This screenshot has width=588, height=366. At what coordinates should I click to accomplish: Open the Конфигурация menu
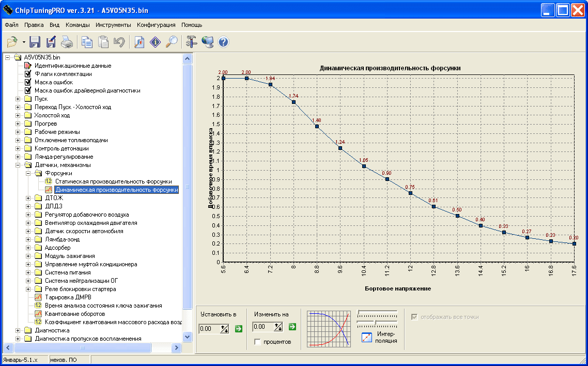(156, 25)
